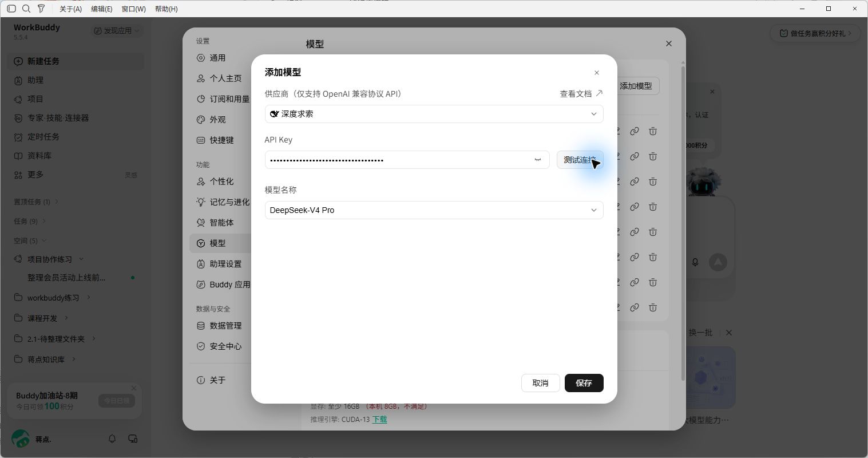This screenshot has height=458, width=868.
Task: Open 整理会员活动上线前 task
Action: [66, 278]
